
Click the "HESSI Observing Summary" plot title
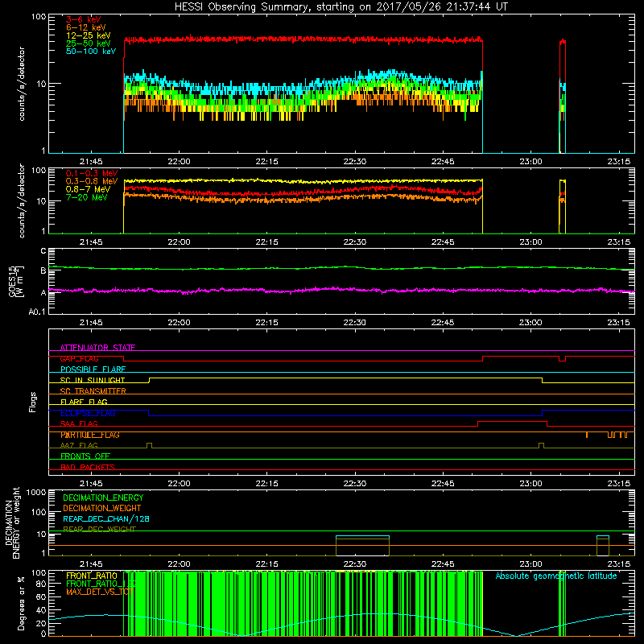(x=341, y=7)
